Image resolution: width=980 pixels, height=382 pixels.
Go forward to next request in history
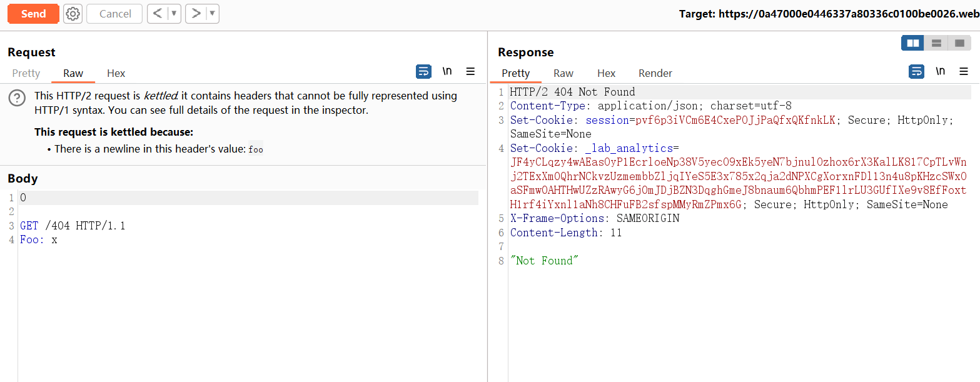(196, 14)
